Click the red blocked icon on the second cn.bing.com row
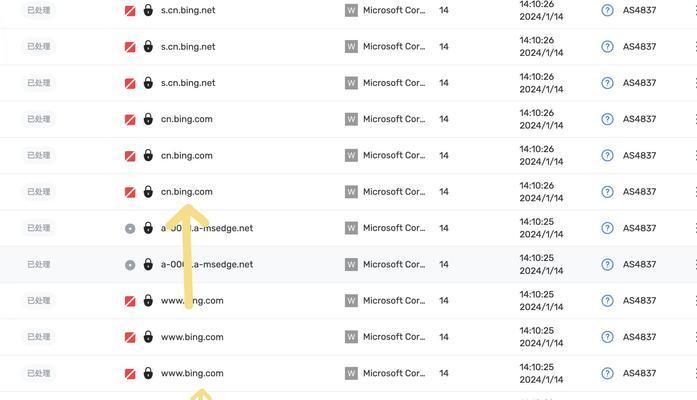Screen dimensions: 697x400 130,156
